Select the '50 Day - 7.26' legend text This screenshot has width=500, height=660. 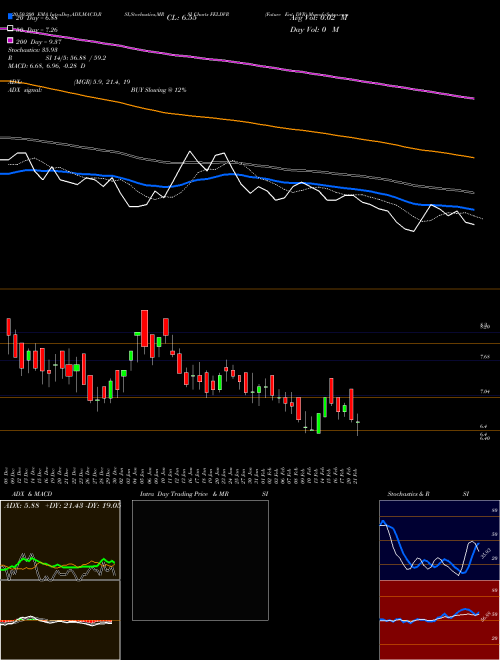tap(37, 30)
